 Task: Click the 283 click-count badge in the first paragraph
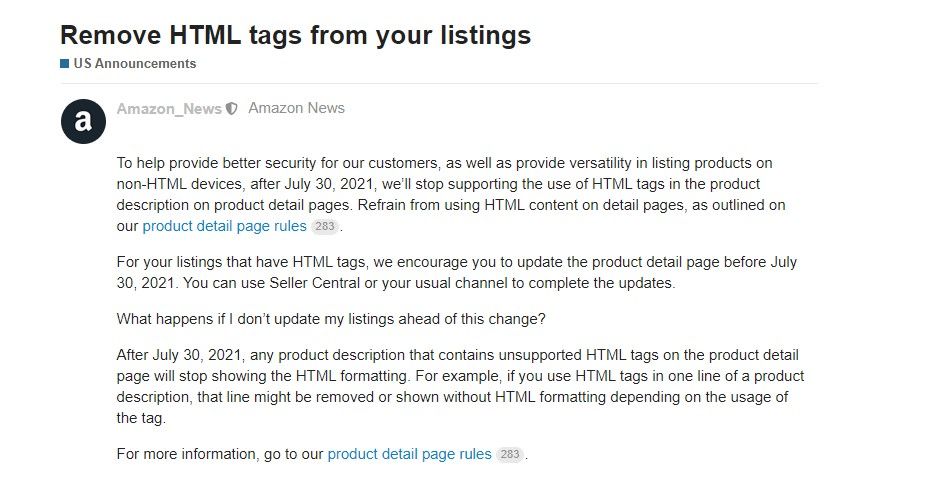point(325,226)
